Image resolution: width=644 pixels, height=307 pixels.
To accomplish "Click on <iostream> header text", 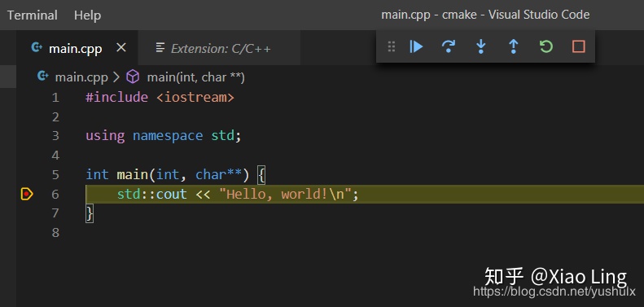I will pos(195,98).
